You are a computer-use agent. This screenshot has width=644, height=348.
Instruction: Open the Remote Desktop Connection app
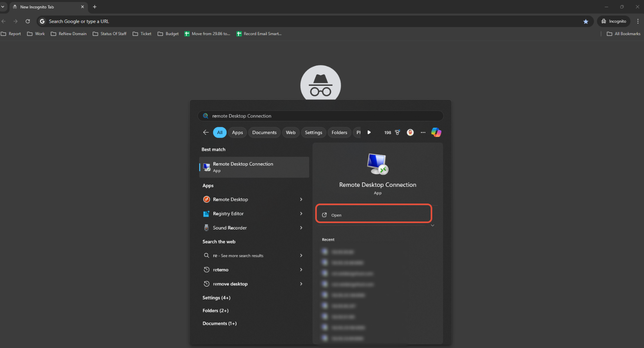point(374,215)
